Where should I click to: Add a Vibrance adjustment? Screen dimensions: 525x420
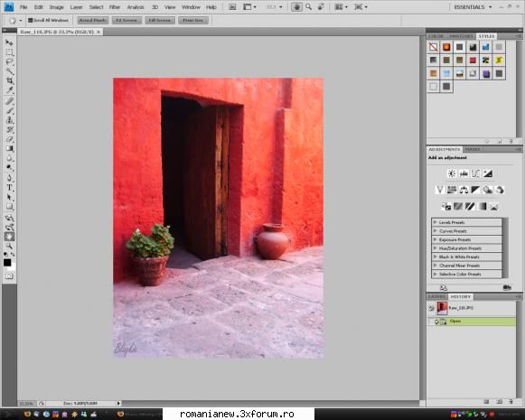click(x=440, y=190)
